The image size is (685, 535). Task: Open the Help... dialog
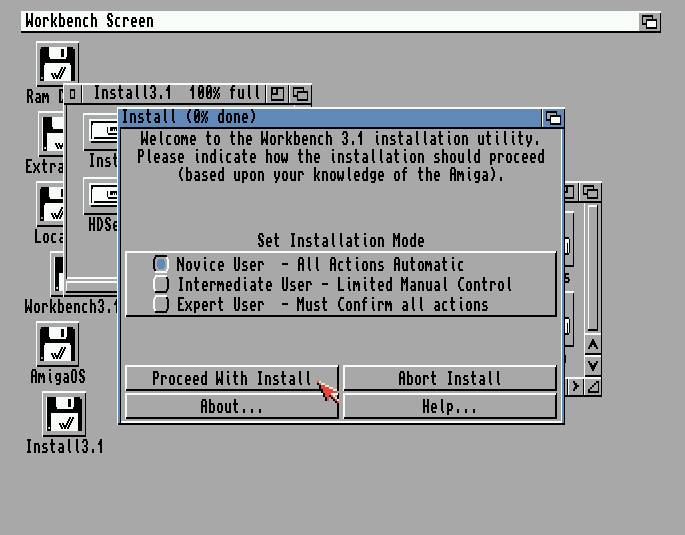point(449,406)
